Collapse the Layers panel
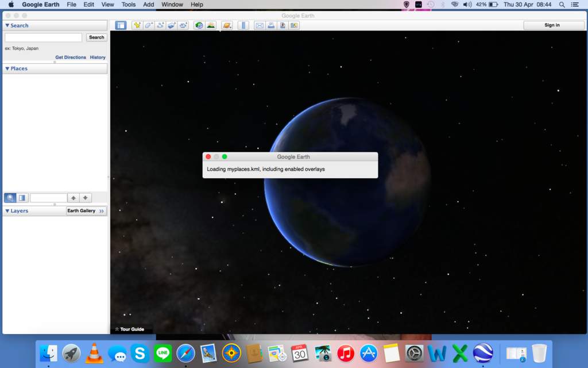Image resolution: width=588 pixels, height=368 pixels. pos(7,211)
